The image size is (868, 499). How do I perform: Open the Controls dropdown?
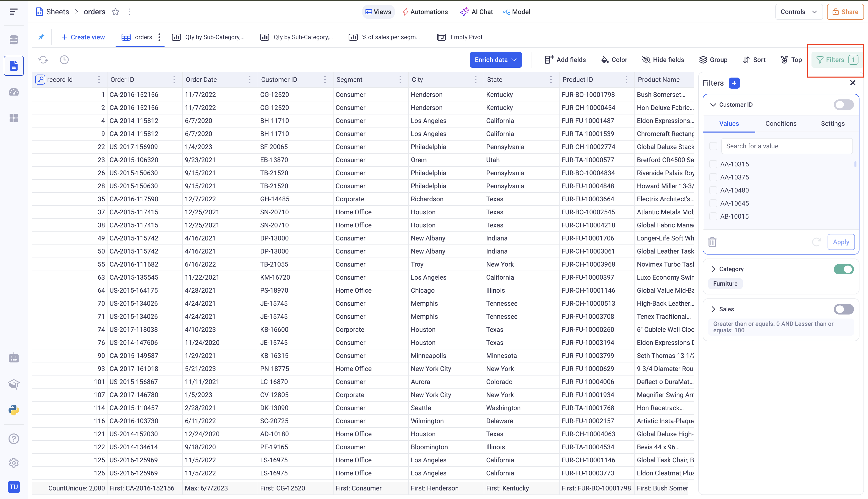tap(798, 12)
